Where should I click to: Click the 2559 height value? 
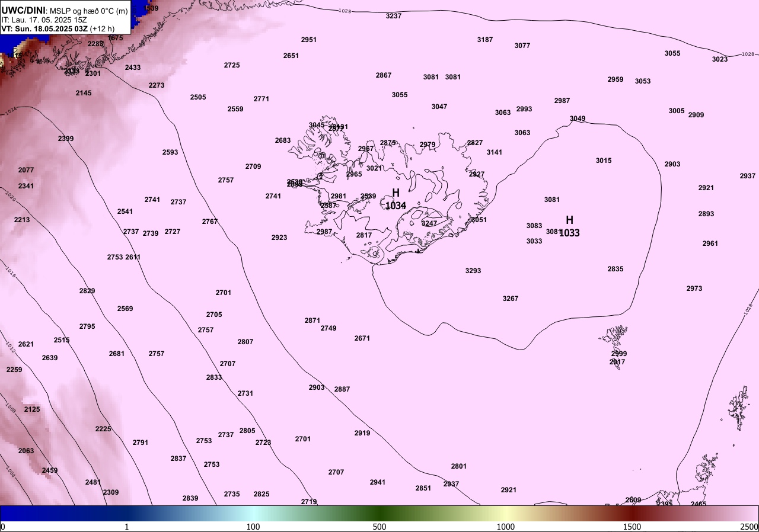(x=235, y=109)
